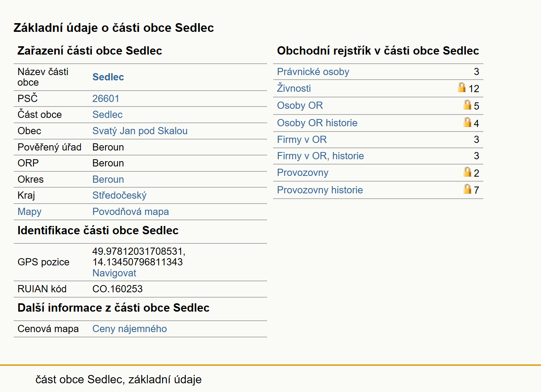Image resolution: width=541 pixels, height=392 pixels.
Task: Open the Povodňová mapa link
Action: (x=131, y=212)
